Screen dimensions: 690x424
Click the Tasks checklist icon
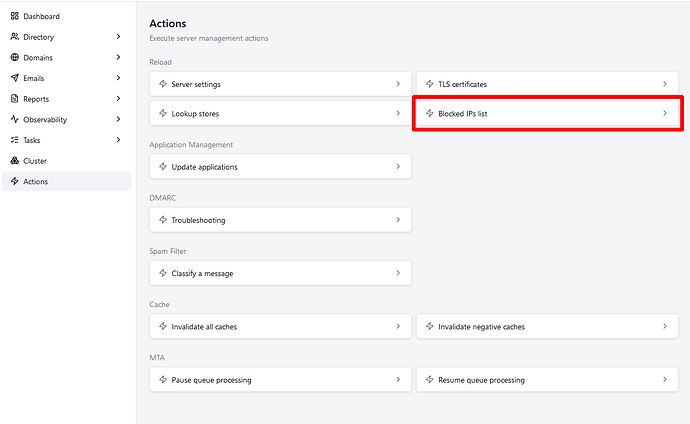15,140
